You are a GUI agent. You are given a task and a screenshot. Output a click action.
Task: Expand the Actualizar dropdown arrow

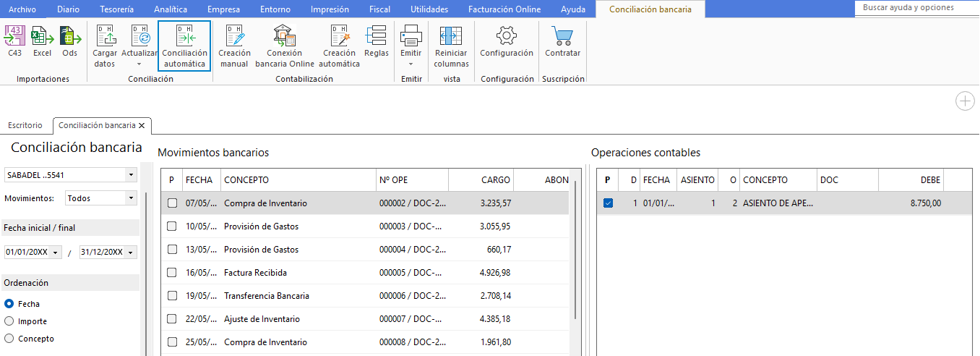pyautogui.click(x=139, y=64)
